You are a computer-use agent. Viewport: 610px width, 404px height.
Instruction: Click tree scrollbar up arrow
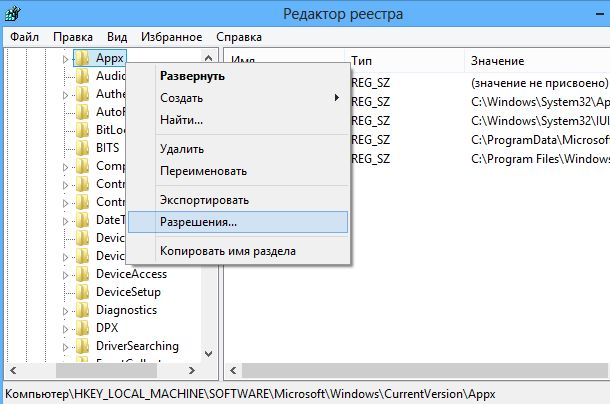[x=209, y=58]
